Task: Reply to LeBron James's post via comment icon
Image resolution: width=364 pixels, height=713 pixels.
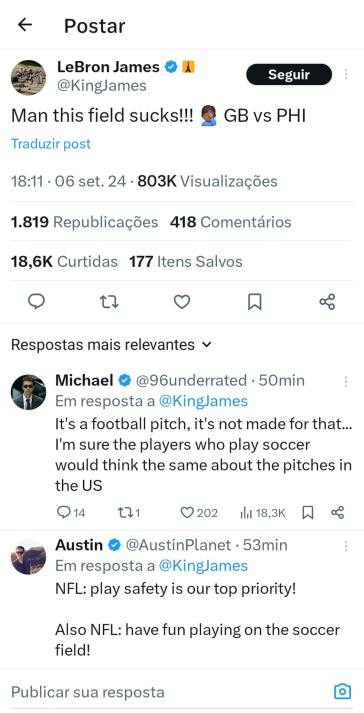Action: (x=36, y=301)
